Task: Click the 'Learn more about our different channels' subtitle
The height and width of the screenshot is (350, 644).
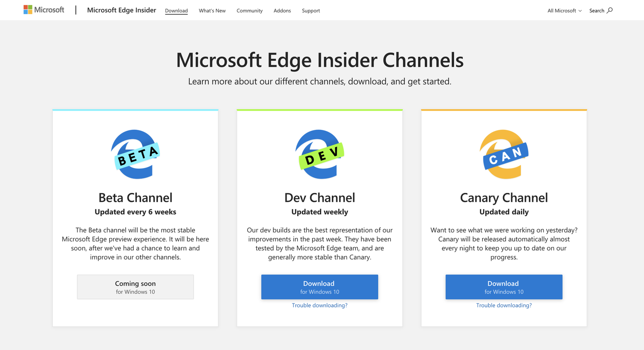Action: pos(320,81)
